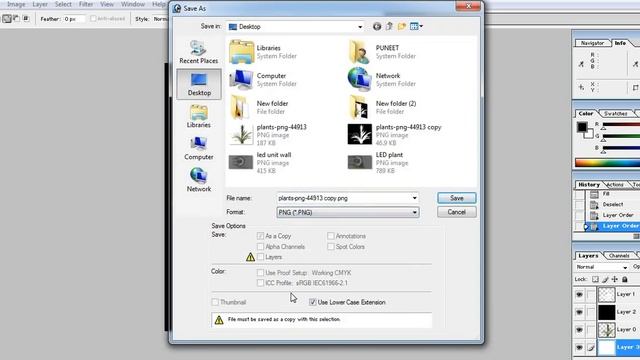Open Computer in the places sidebar
Viewport: 640px width, 360px height.
198,148
